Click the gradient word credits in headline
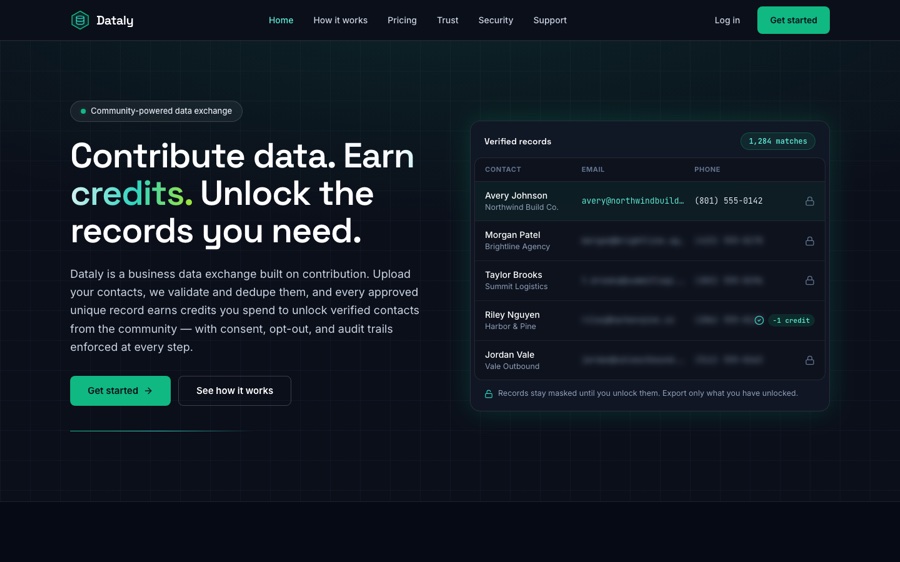 (131, 193)
